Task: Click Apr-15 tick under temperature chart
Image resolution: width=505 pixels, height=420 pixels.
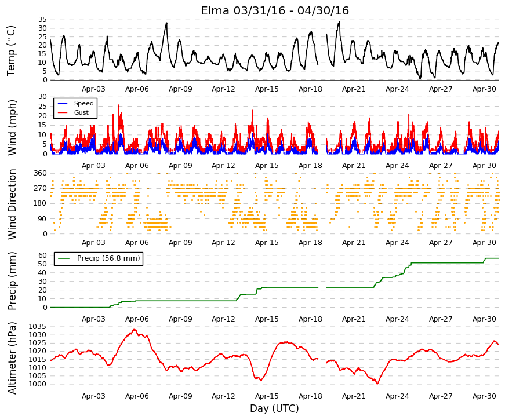Action: [267, 89]
